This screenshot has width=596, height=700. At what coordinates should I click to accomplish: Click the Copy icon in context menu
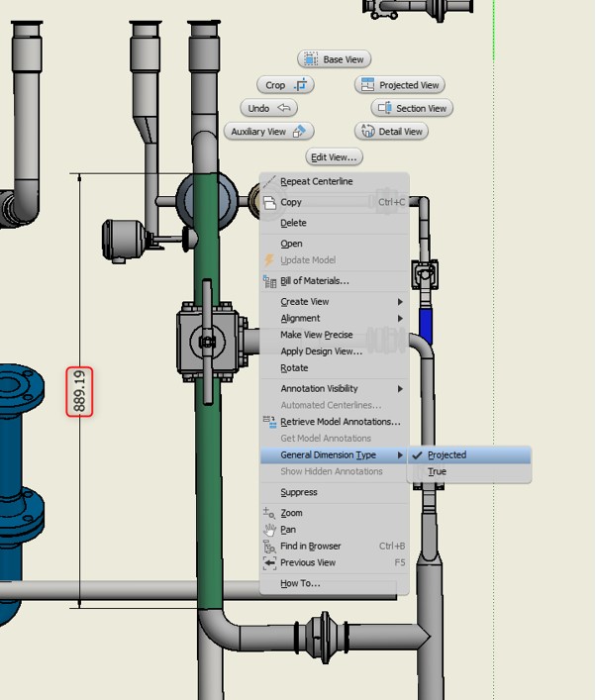click(x=269, y=202)
